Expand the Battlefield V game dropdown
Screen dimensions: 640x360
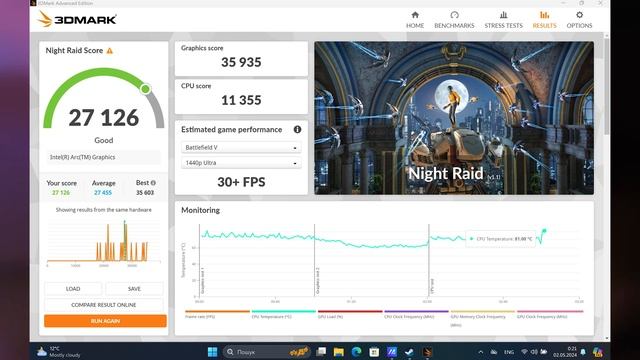(x=241, y=147)
